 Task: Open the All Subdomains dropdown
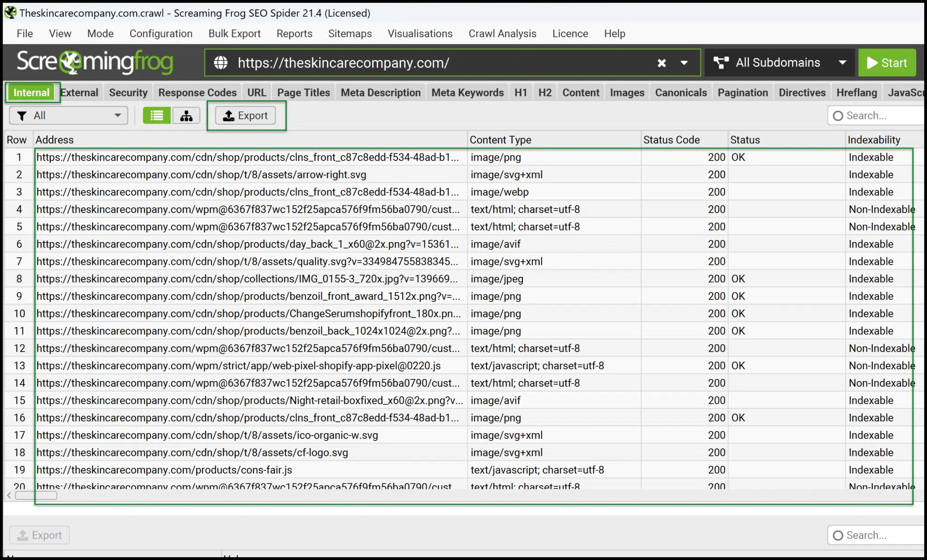(779, 62)
